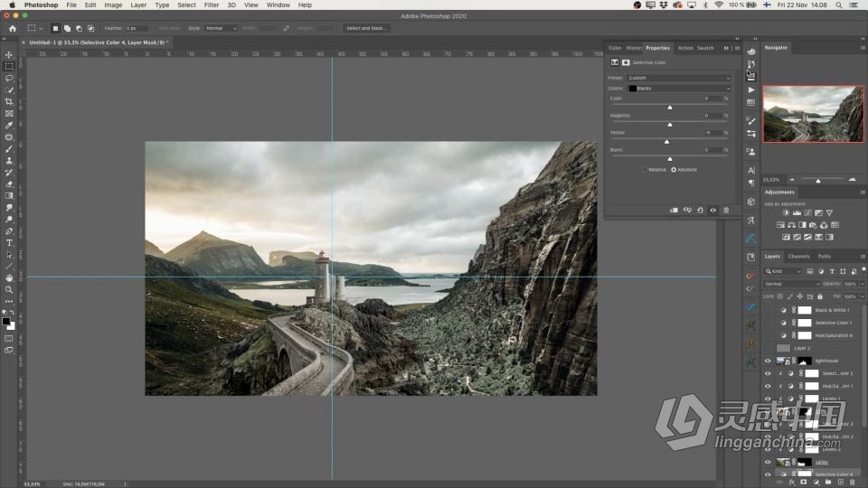Open the layer blend mode Normal dropdown

point(792,284)
